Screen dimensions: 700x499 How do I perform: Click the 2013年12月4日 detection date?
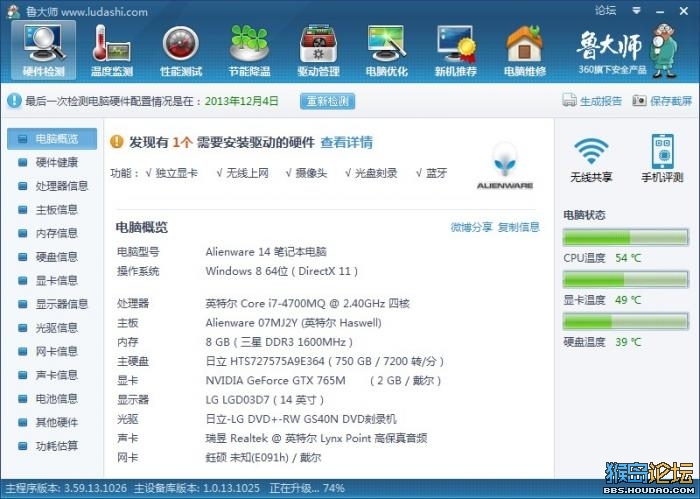pyautogui.click(x=242, y=101)
